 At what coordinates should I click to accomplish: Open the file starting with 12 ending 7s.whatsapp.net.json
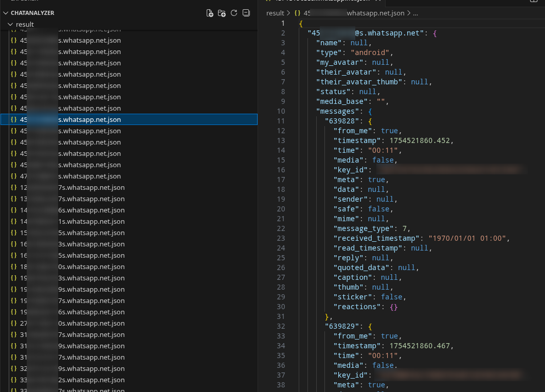tap(72, 188)
